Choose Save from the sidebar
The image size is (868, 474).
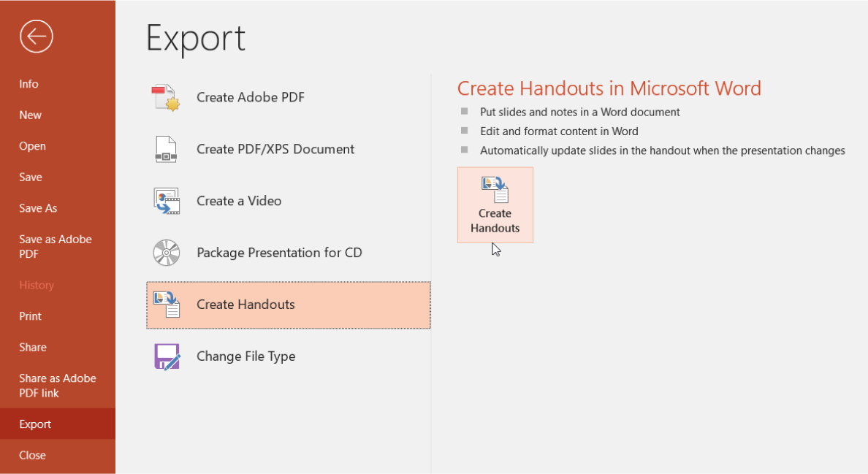58,177
